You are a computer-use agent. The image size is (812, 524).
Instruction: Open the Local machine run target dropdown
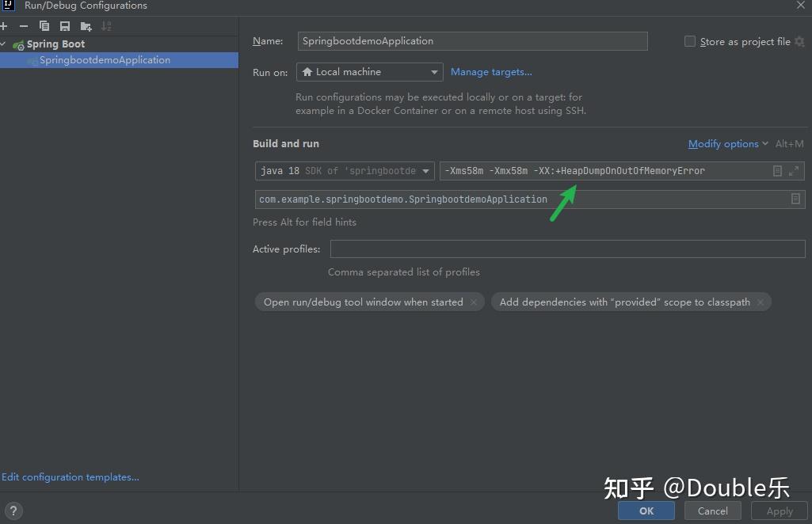pos(436,71)
